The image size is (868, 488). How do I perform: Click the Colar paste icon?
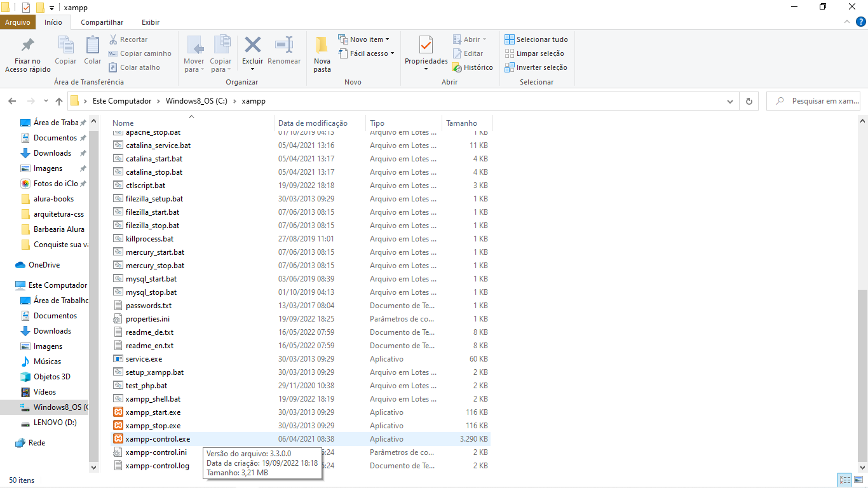[93, 50]
